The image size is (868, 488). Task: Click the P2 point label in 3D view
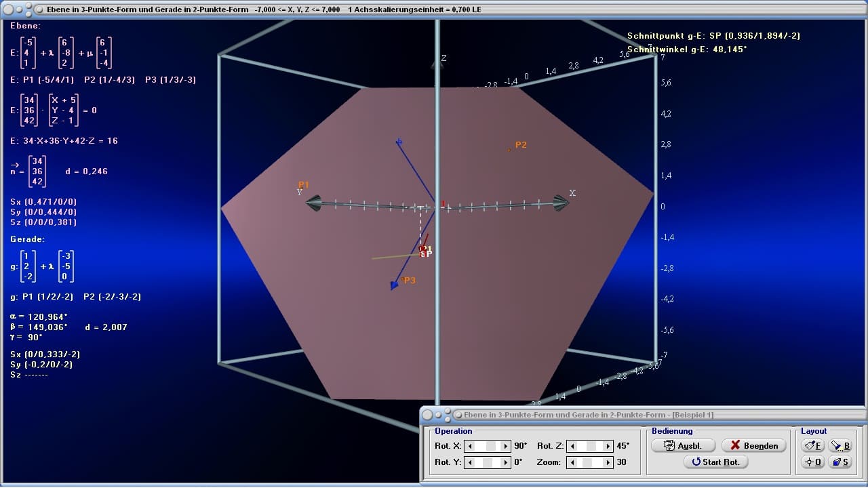pos(520,145)
